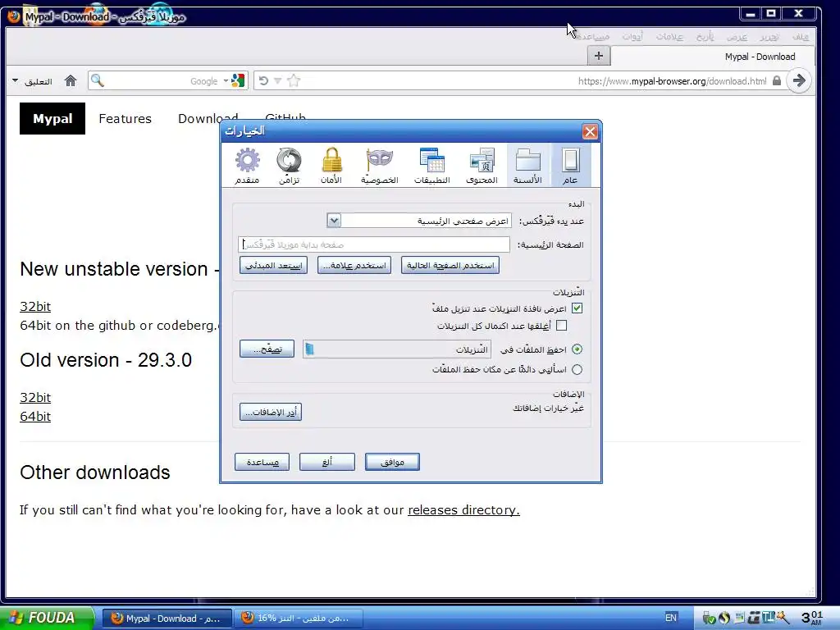Click the home icon in browser toolbar
The height and width of the screenshot is (630, 840).
[71, 81]
